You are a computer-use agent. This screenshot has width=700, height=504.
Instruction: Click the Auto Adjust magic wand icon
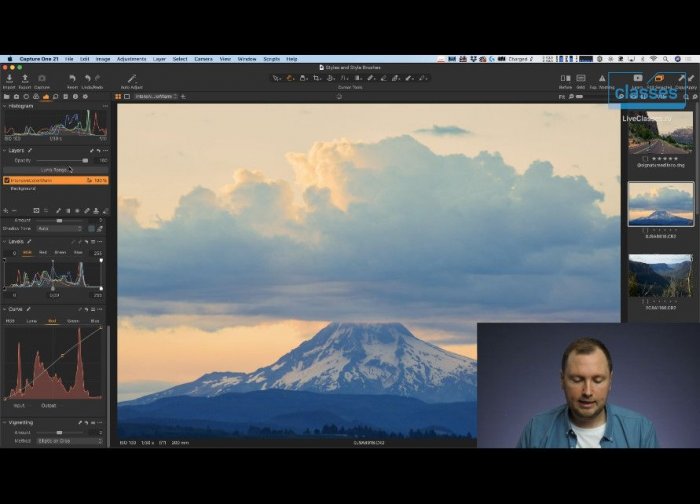(131, 78)
